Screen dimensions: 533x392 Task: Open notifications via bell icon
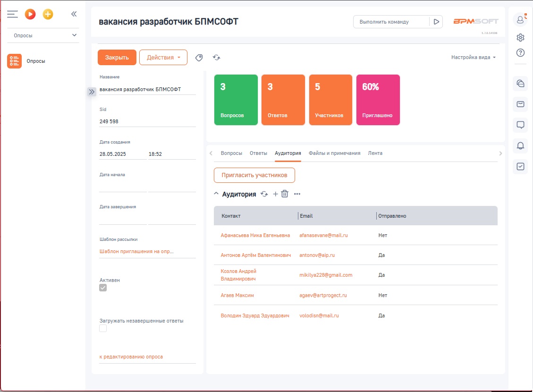point(520,146)
